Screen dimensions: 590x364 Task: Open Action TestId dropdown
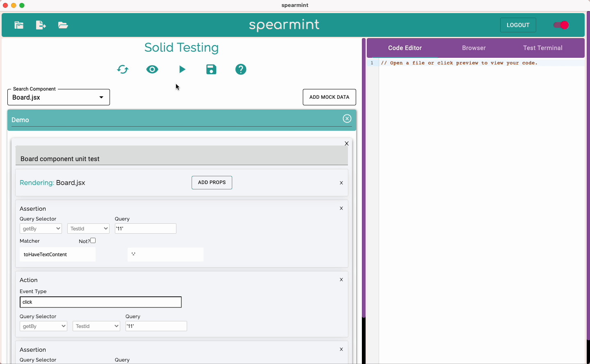point(96,326)
